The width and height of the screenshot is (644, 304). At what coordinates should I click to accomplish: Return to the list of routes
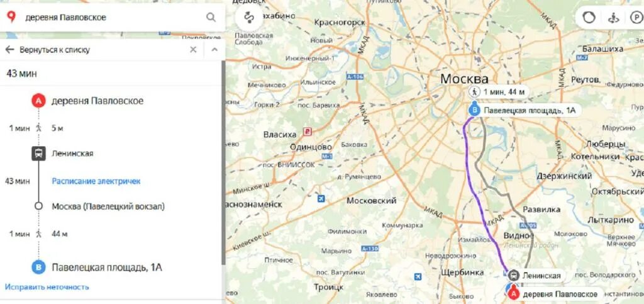[x=55, y=50]
